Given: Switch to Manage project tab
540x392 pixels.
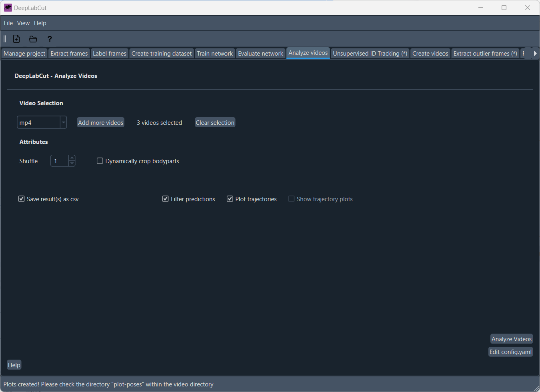Looking at the screenshot, I should [24, 54].
